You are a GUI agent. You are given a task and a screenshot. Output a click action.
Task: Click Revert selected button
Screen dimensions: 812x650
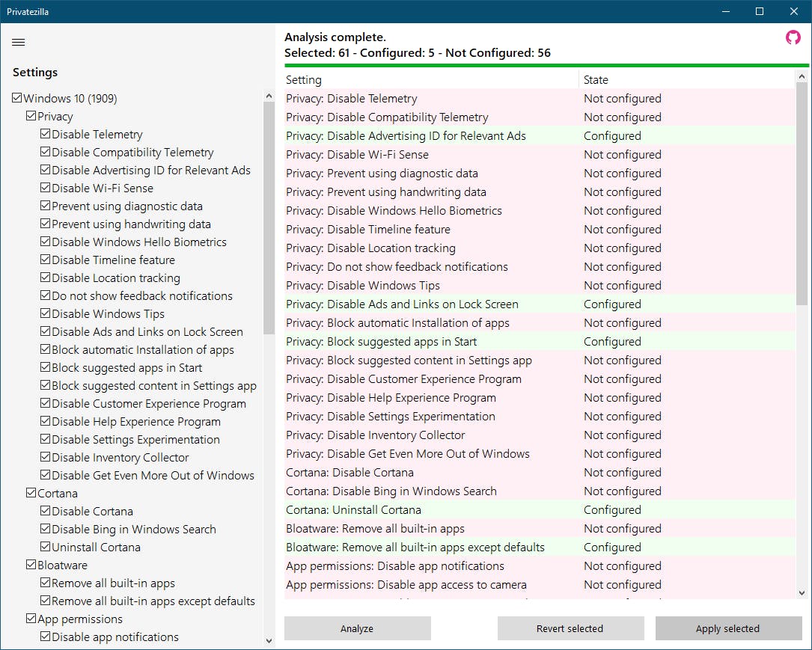pos(570,628)
